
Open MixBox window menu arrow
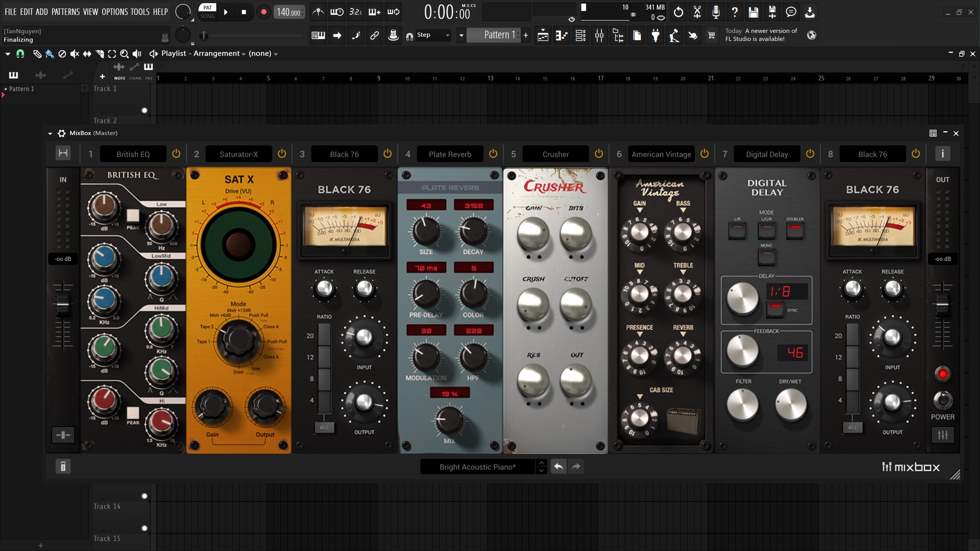point(50,133)
